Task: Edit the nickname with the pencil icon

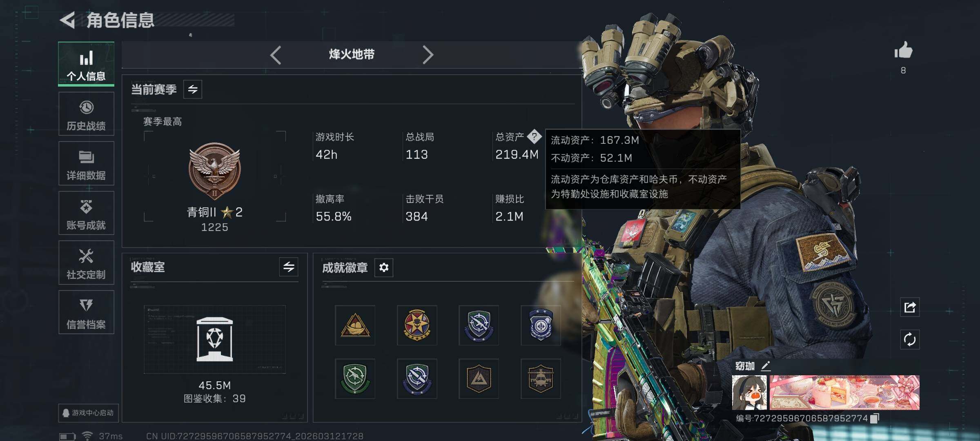Action: 766,366
